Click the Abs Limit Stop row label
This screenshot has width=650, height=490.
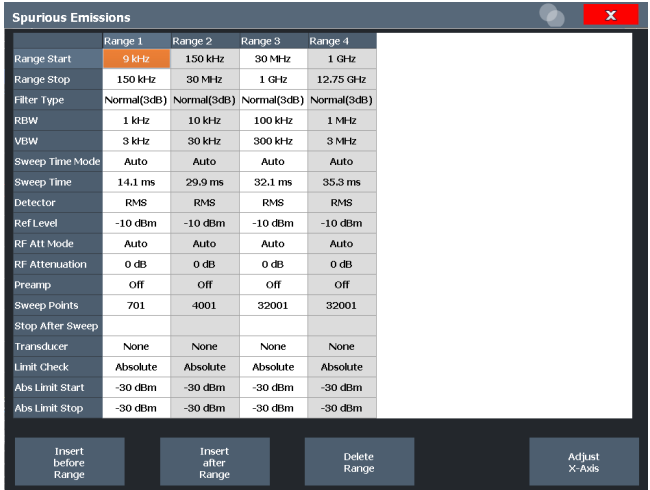[x=58, y=408]
